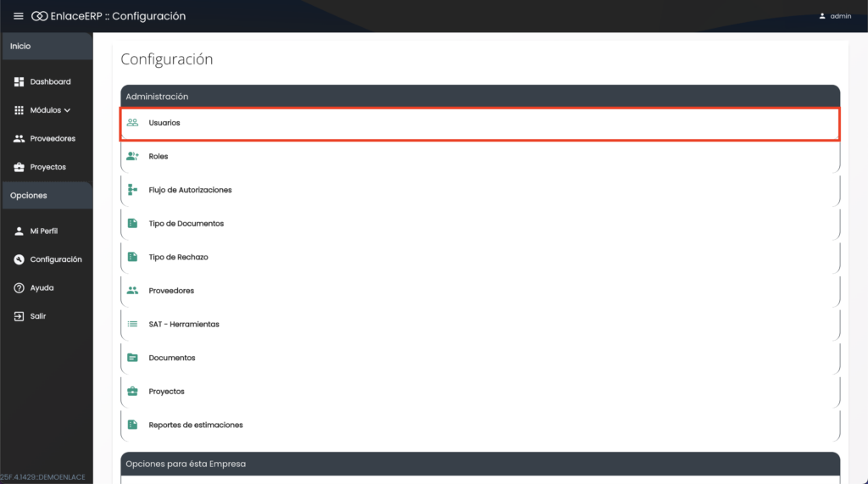Open Proveedores in the Administración list
Image resolution: width=868 pixels, height=484 pixels.
[171, 291]
